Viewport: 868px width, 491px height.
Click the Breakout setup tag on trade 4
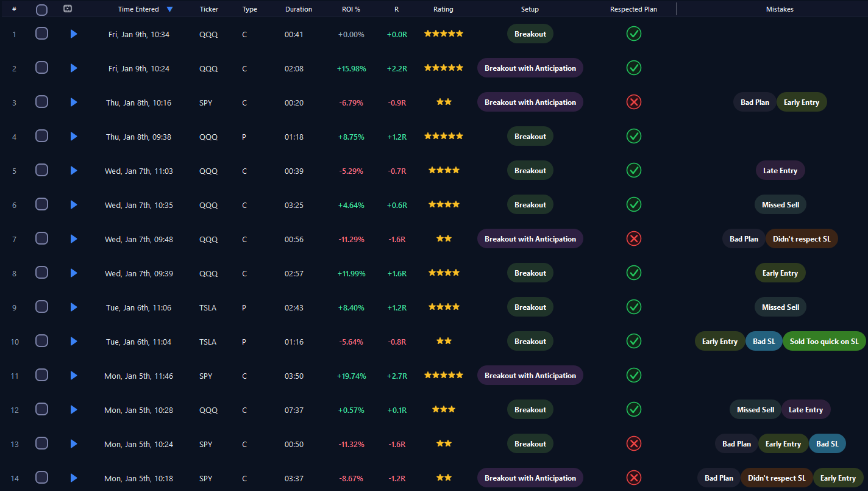point(530,136)
